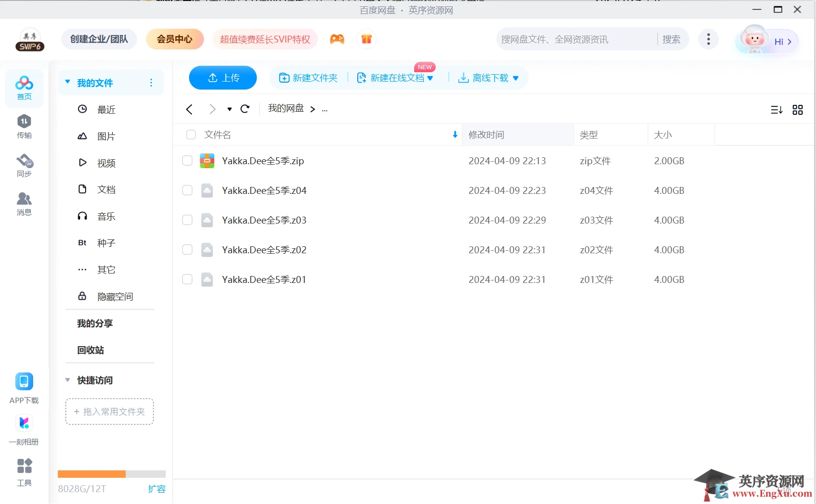Open 会员中心 member center
This screenshot has width=816, height=504.
click(175, 39)
